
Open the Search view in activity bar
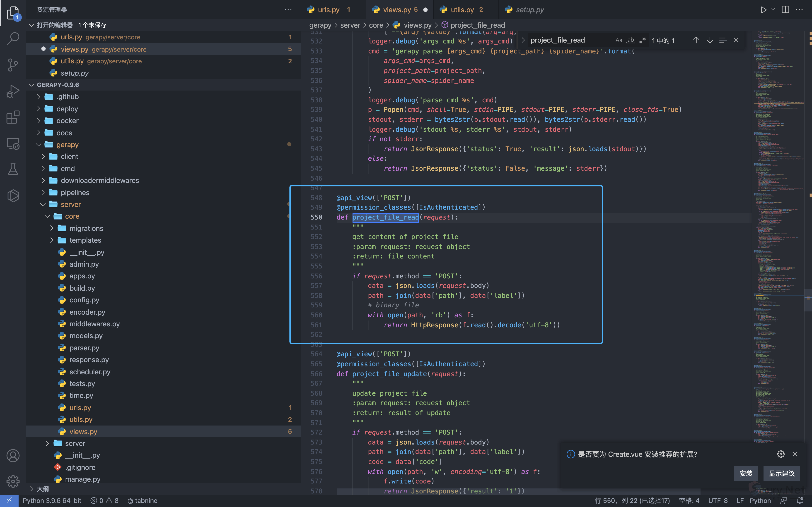pos(13,38)
